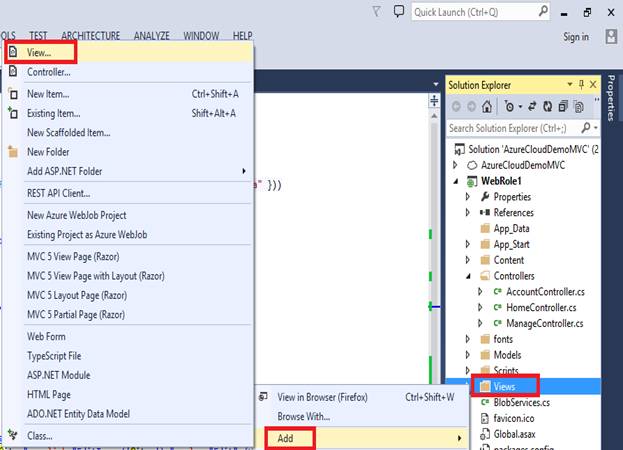Click the Refresh icon in Solution Explorer
623x450 pixels.
click(x=548, y=106)
